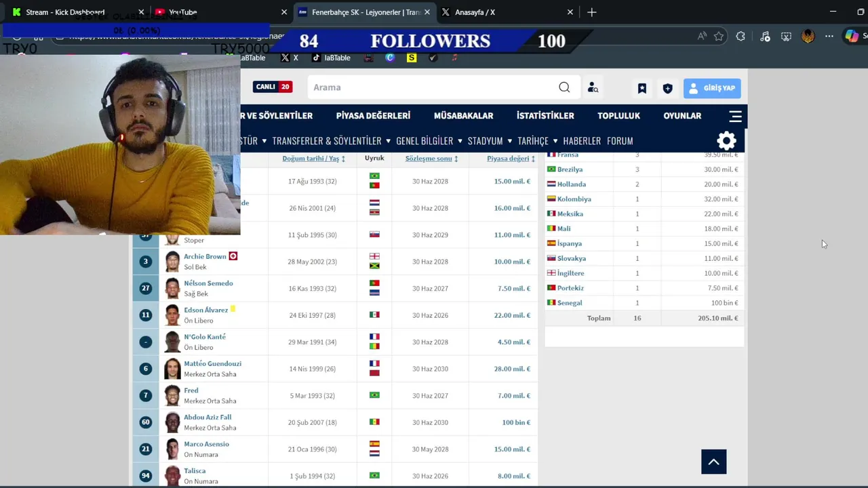Open Oyunlar main menu
This screenshot has width=868, height=488.
tap(682, 116)
